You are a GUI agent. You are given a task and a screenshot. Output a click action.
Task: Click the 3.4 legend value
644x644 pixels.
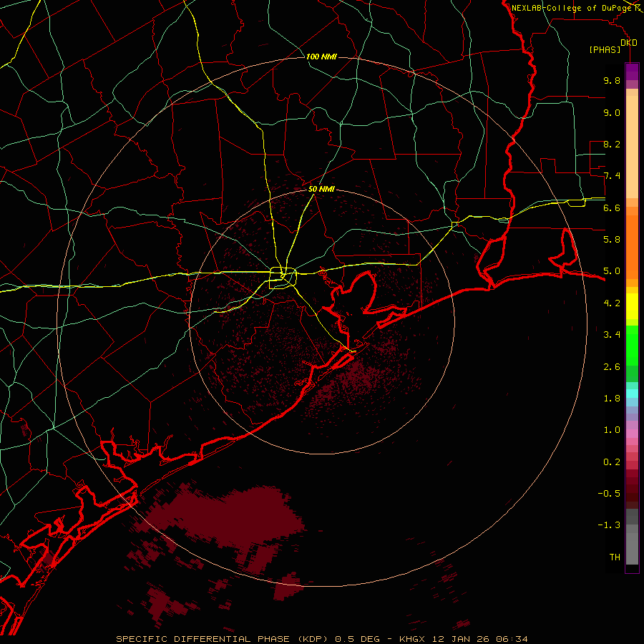point(612,335)
